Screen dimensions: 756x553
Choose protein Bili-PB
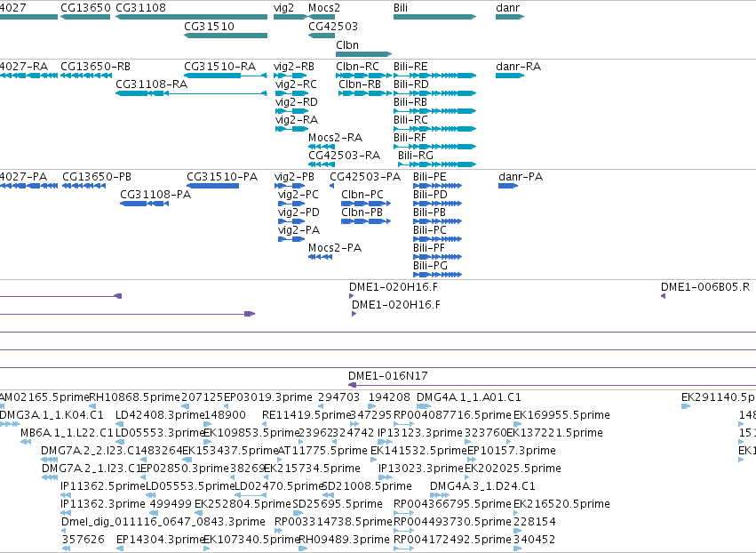pos(438,221)
